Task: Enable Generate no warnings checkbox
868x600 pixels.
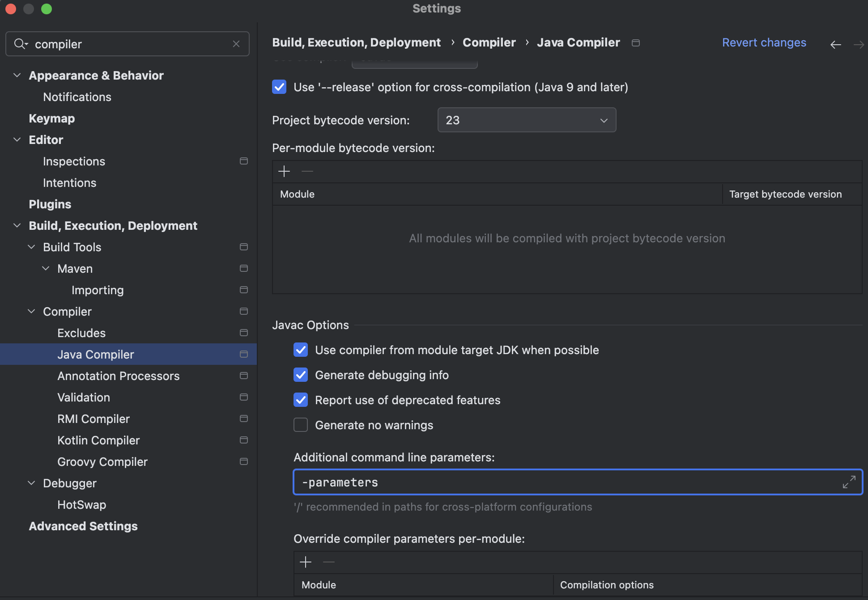Action: click(301, 425)
